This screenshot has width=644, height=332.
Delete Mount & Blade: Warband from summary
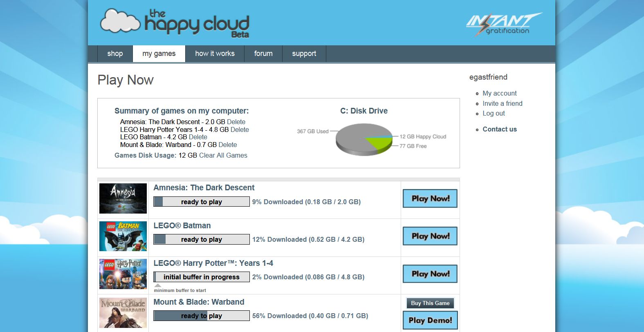pyautogui.click(x=228, y=145)
